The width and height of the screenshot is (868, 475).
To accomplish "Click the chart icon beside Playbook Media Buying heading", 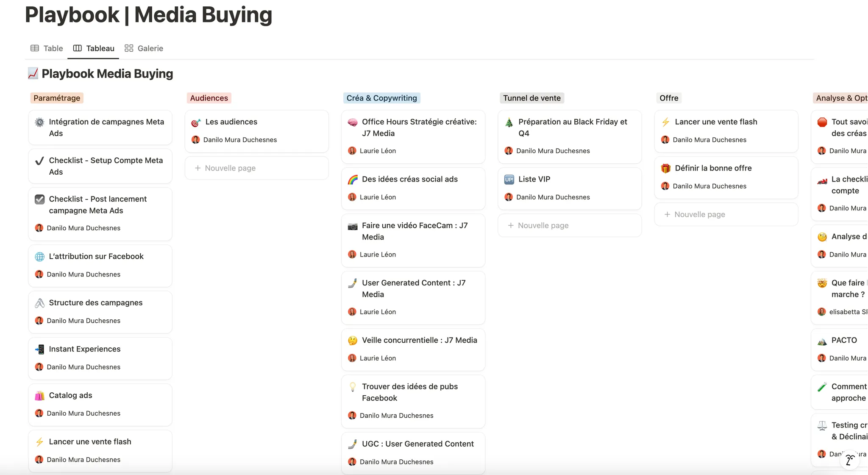I will point(33,73).
